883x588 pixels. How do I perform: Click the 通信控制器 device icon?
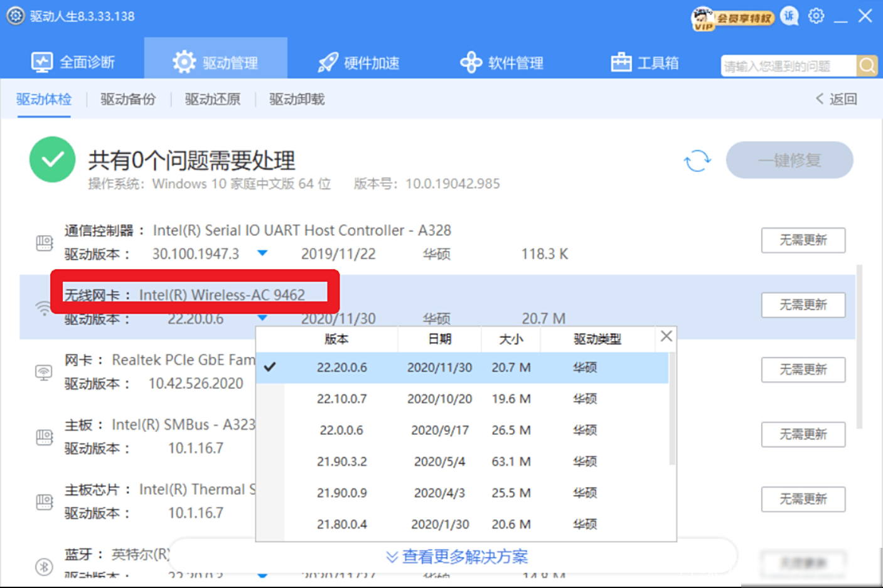click(x=44, y=243)
